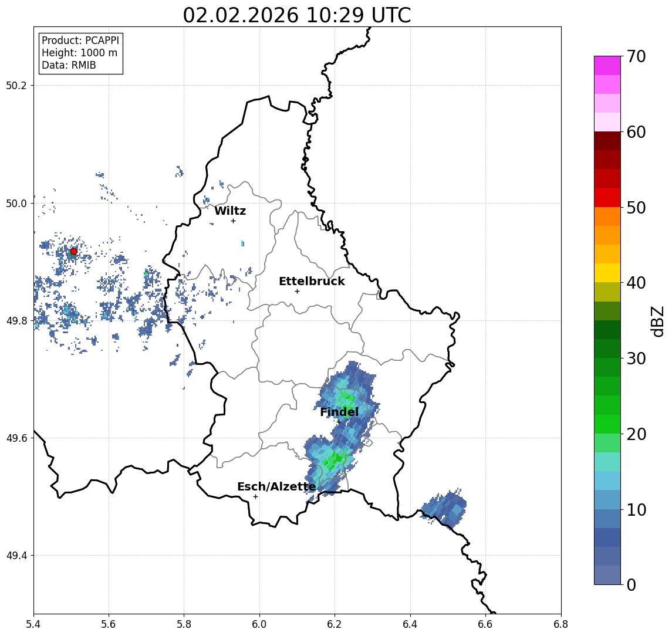This screenshot has width=672, height=636.
Task: Pick the turquoise colorbar swatch below 20
Action: [607, 462]
